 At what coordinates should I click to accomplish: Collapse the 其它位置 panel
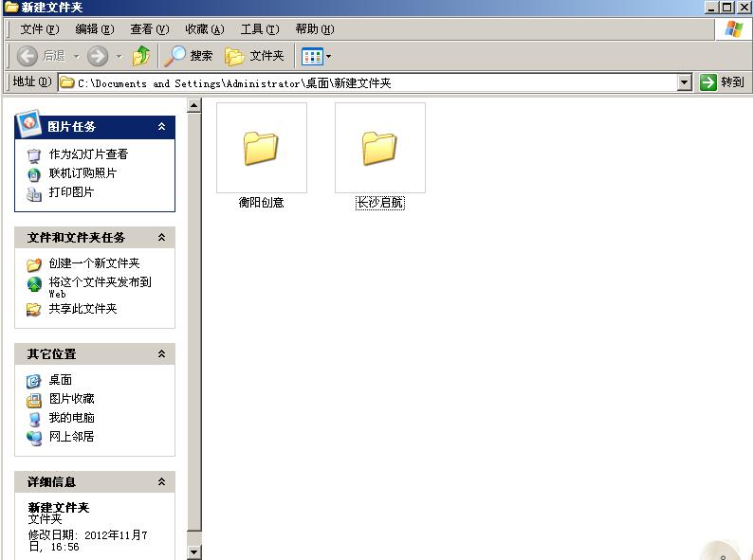(161, 353)
